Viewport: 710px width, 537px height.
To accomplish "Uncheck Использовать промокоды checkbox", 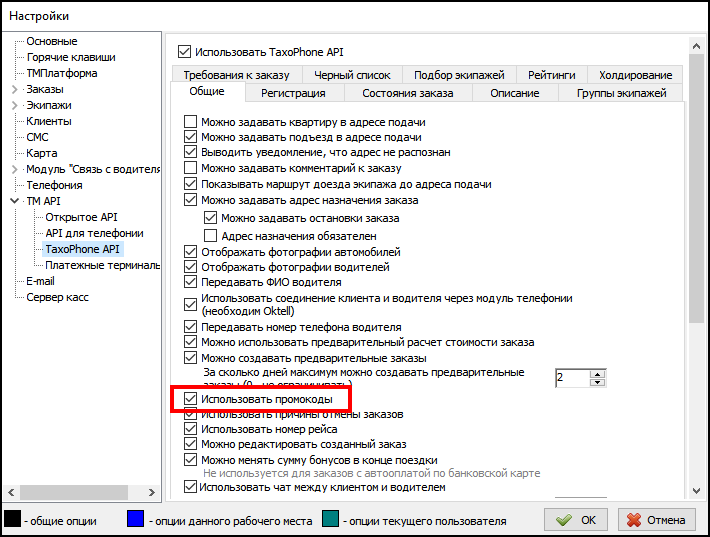I will (x=190, y=399).
